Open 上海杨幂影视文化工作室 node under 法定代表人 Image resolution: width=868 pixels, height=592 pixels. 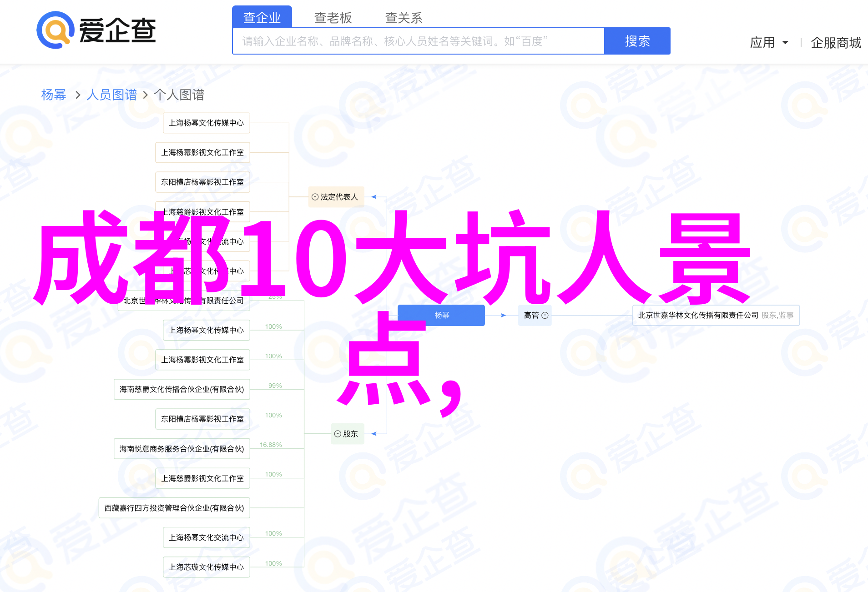click(203, 152)
